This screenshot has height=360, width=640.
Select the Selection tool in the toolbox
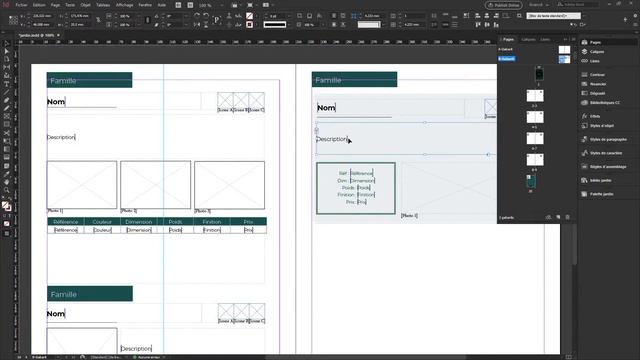pyautogui.click(x=6, y=43)
